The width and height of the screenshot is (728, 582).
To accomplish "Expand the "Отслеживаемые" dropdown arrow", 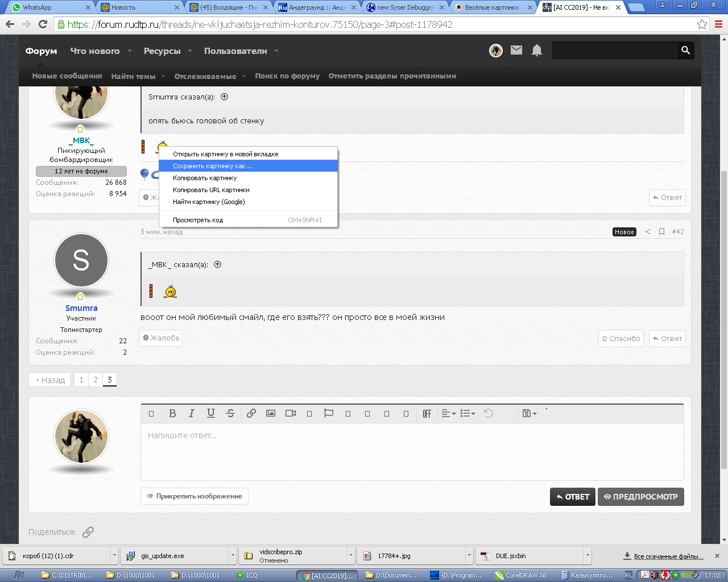I will (x=244, y=76).
